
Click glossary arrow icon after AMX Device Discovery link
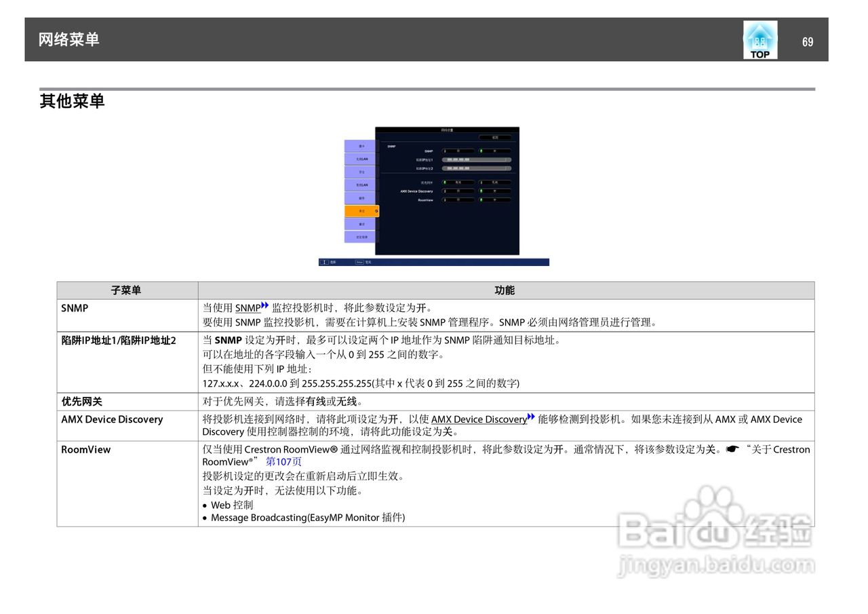pyautogui.click(x=531, y=417)
